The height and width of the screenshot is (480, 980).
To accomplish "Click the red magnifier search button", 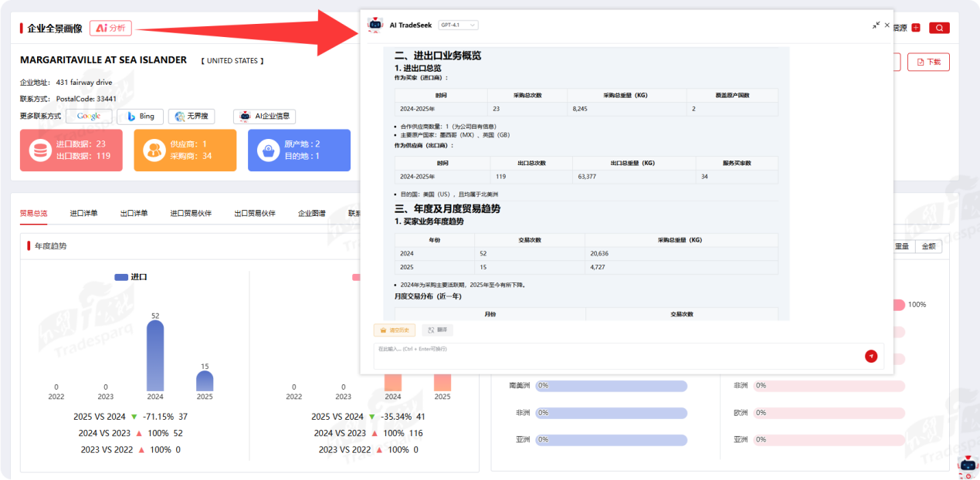I will click(939, 28).
